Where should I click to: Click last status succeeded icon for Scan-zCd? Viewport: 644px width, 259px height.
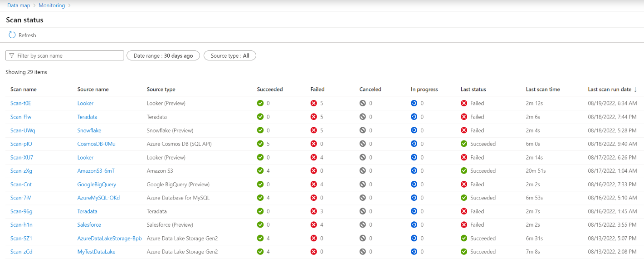click(464, 252)
